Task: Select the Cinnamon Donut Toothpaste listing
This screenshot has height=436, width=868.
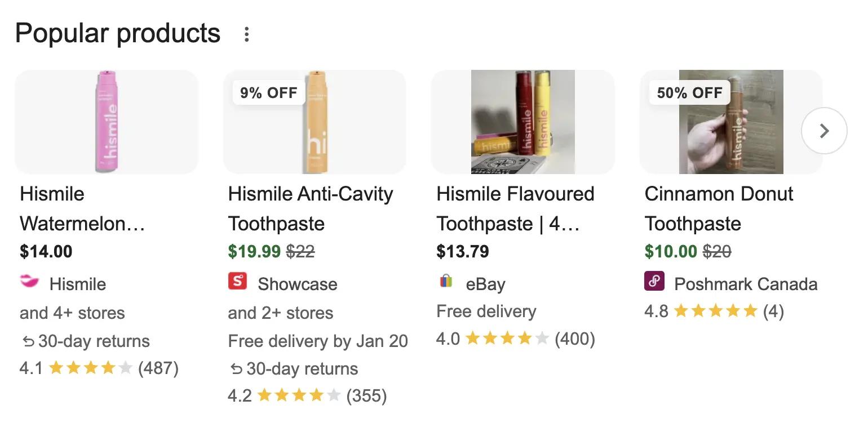Action: click(719, 208)
